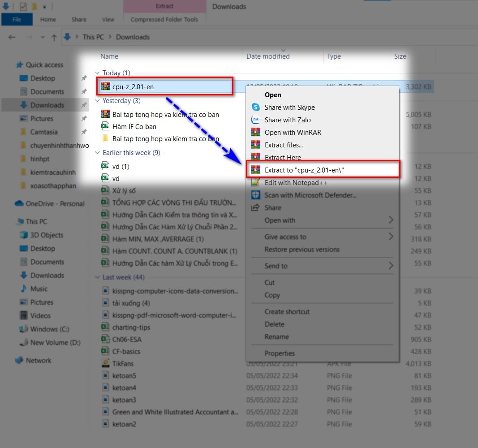Image resolution: width=478 pixels, height=448 pixels.
Task: Select the Ch06-ESA file
Action: pos(127,339)
